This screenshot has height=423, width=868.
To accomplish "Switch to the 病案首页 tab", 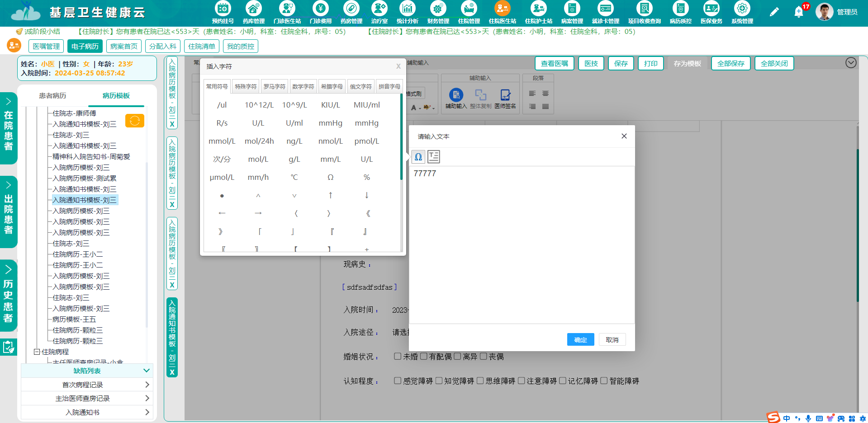I will coord(123,46).
